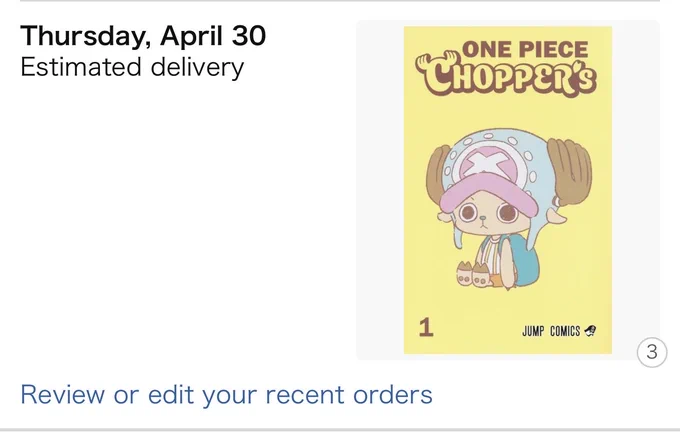Click the word 'orders' in the link
680x436 pixels.
tap(392, 395)
